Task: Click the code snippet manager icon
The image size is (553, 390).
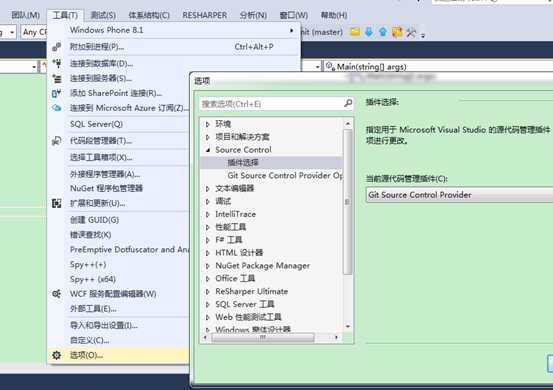Action: 56,141
